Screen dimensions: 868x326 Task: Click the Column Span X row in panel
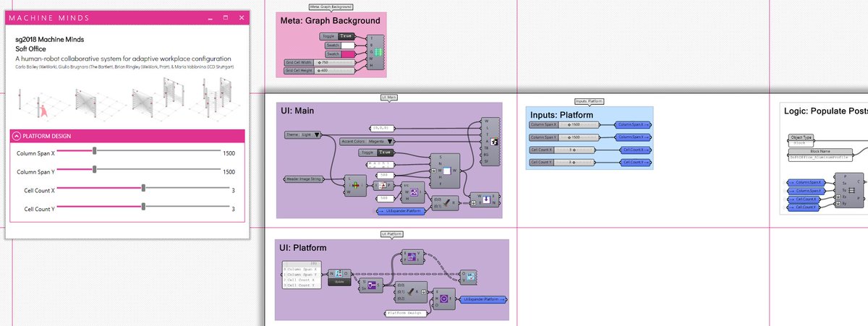click(x=302, y=269)
